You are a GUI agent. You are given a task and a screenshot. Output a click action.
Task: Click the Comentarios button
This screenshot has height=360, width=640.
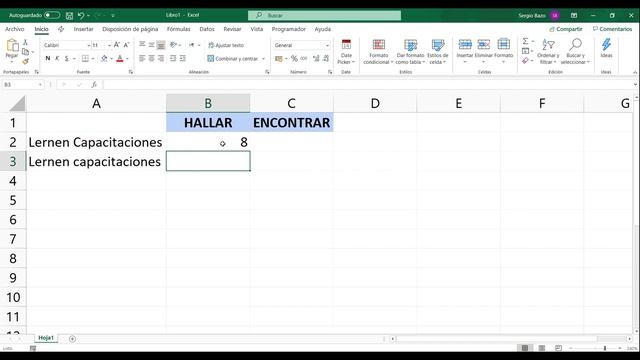[612, 29]
